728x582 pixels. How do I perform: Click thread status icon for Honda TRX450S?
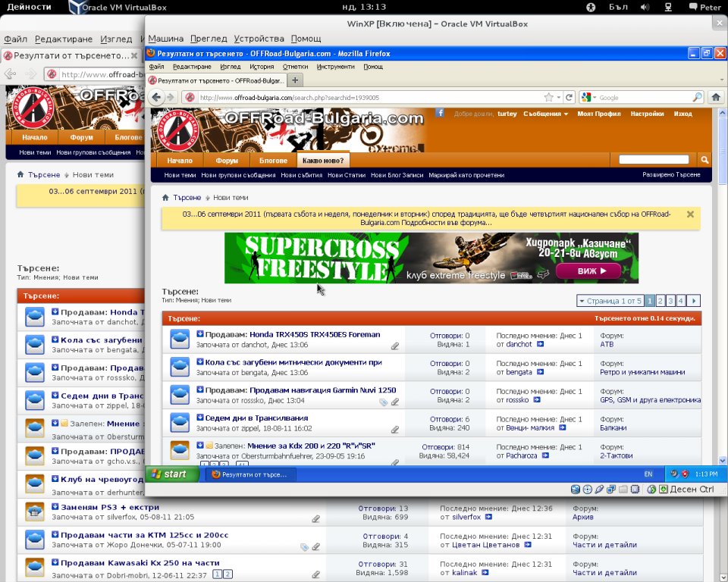[x=180, y=339]
